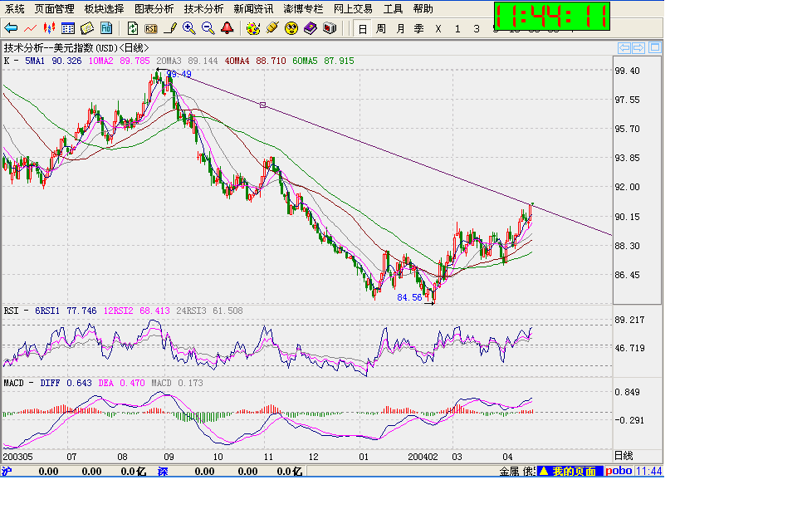Go to next chart arrow button
Image resolution: width=812 pixels, height=514 pixels.
638,47
